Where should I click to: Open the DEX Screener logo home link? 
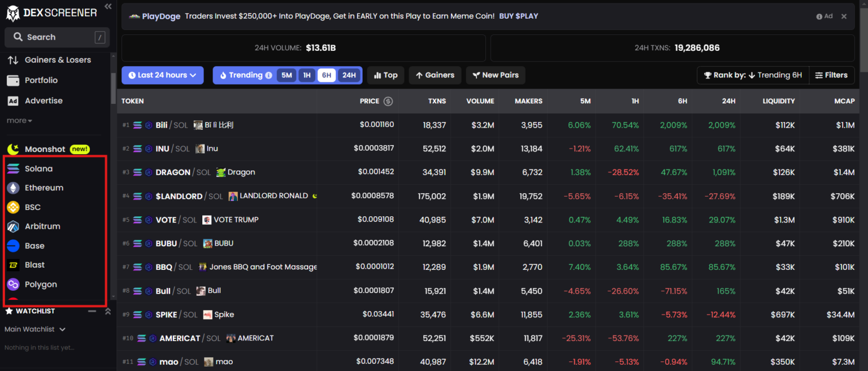51,12
